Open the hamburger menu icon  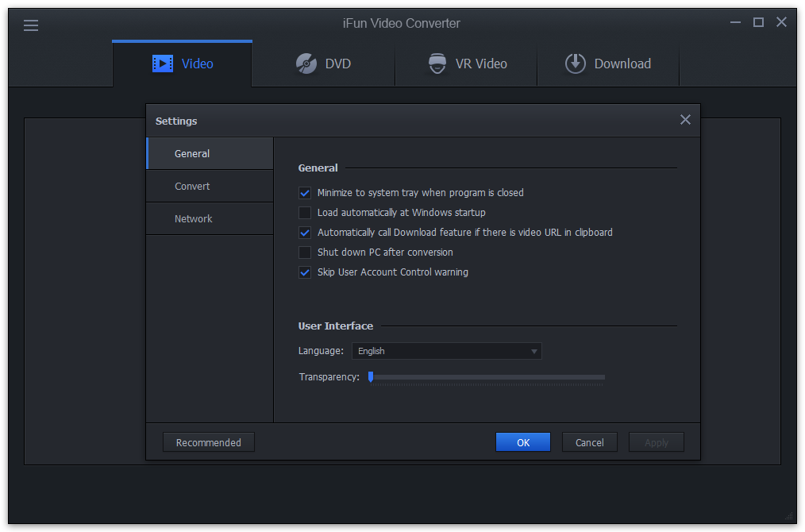(31, 25)
